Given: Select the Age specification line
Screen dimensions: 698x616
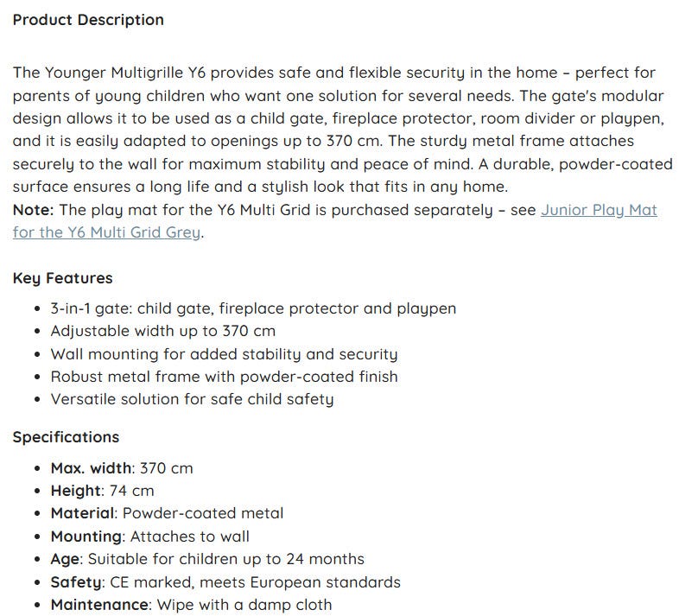Looking at the screenshot, I should click(x=207, y=559).
